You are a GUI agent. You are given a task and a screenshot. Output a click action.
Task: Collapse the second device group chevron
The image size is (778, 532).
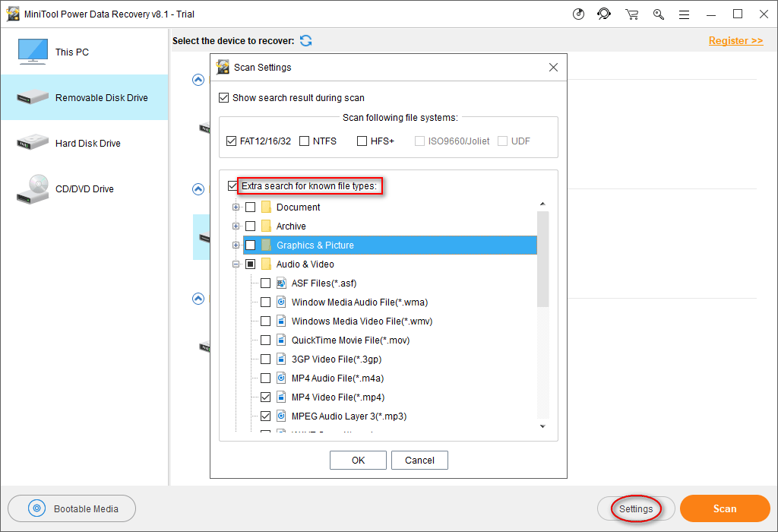click(x=198, y=189)
